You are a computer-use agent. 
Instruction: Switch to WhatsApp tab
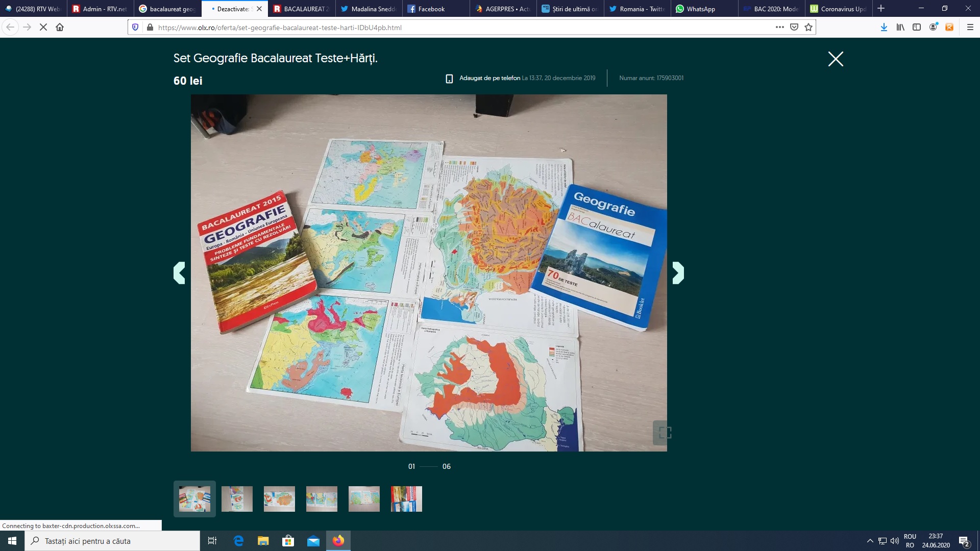point(704,9)
